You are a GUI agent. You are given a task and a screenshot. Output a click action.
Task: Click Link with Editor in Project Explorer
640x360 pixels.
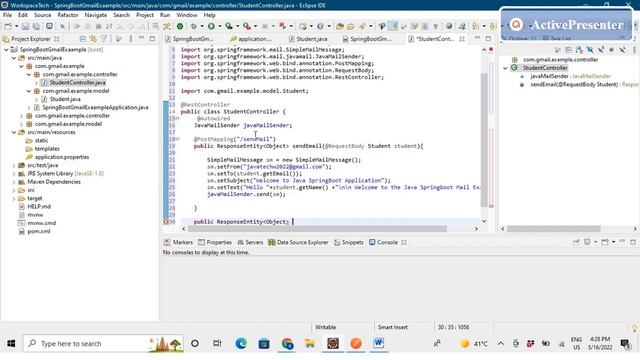tap(93, 39)
